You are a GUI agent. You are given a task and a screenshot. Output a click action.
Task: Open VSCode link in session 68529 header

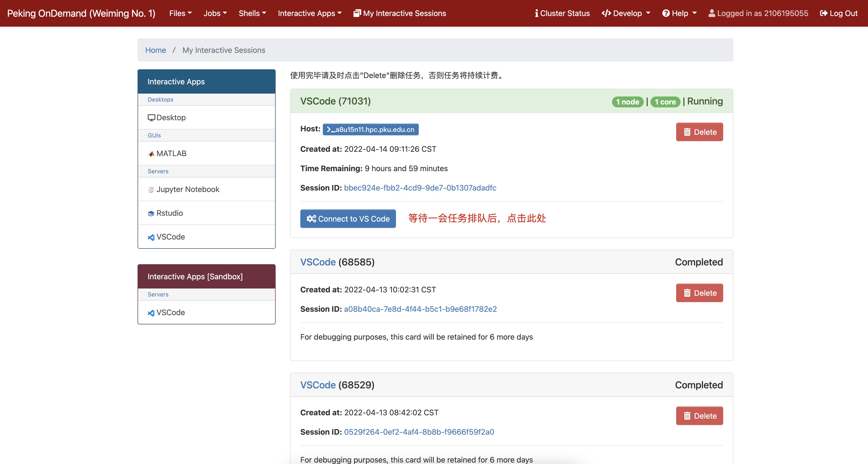pyautogui.click(x=318, y=385)
